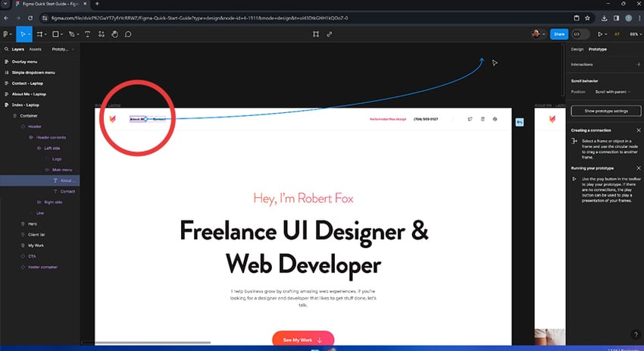Toggle Dev Mode switch
644x351 pixels.
click(x=580, y=34)
